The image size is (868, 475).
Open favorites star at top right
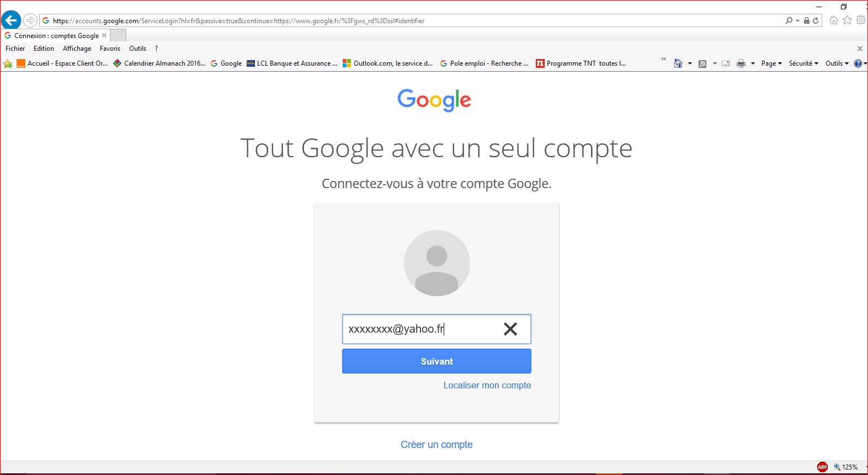[848, 20]
